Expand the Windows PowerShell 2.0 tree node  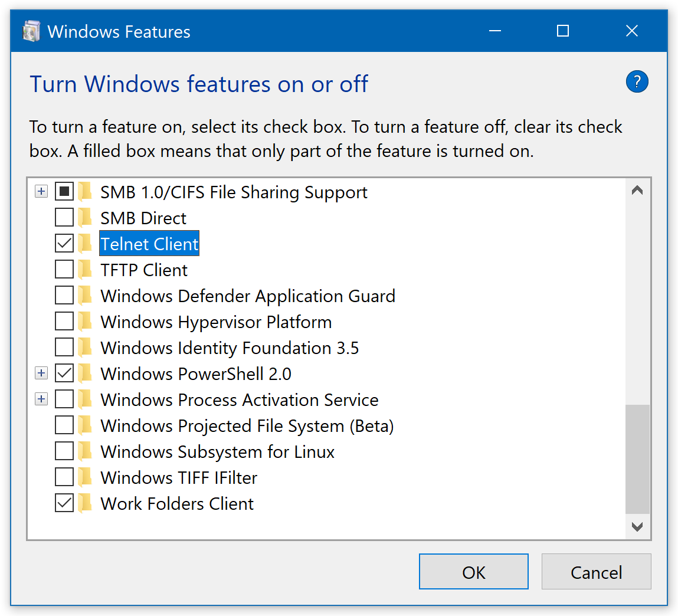tap(41, 373)
